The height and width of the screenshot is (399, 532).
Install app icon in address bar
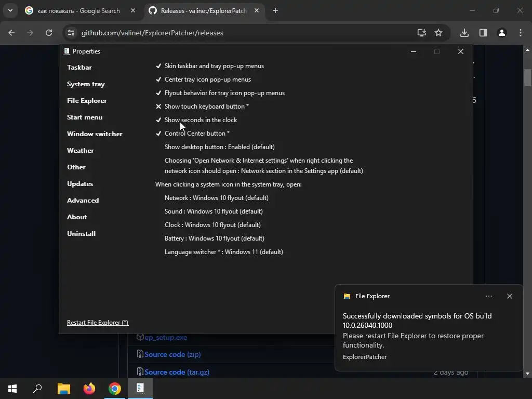tap(421, 33)
